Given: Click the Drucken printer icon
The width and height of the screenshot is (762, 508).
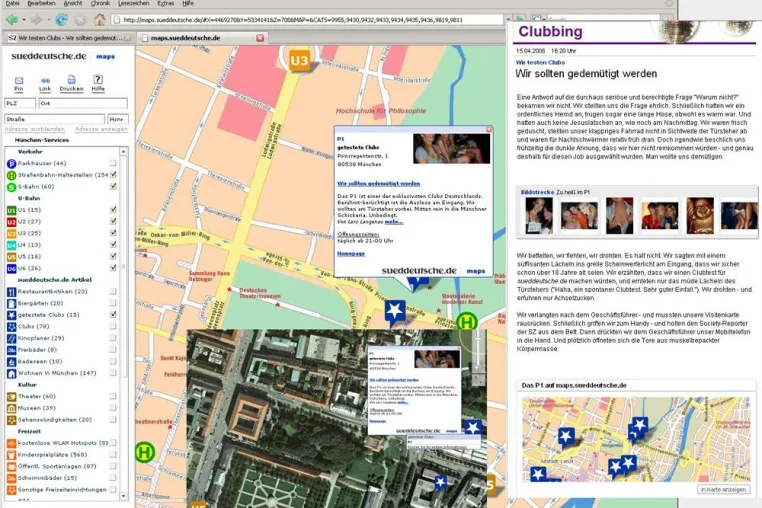Looking at the screenshot, I should click(71, 80).
